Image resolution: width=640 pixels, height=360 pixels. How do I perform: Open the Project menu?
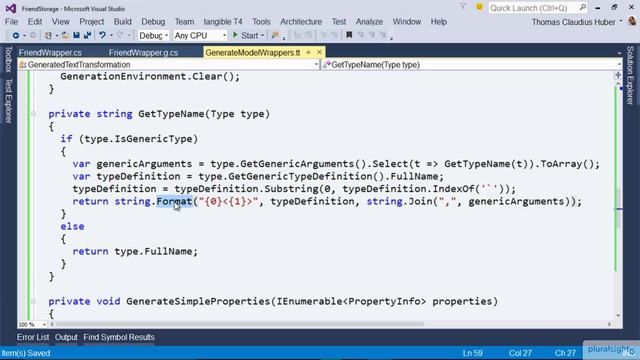[91, 22]
